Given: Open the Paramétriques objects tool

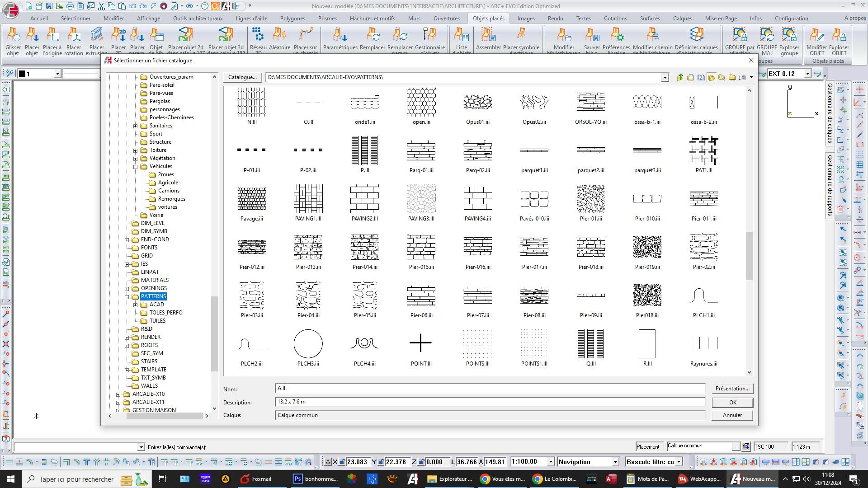Looking at the screenshot, I should pyautogui.click(x=340, y=41).
